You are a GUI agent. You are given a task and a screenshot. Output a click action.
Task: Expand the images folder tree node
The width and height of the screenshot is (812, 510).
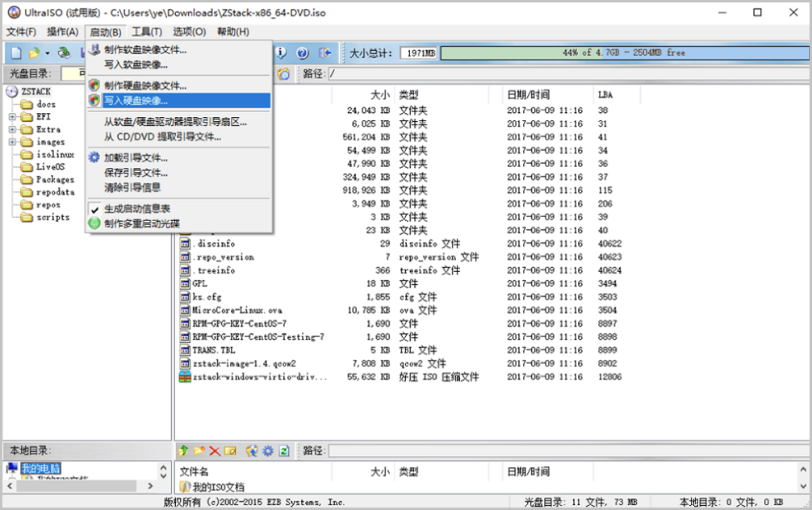(x=13, y=142)
